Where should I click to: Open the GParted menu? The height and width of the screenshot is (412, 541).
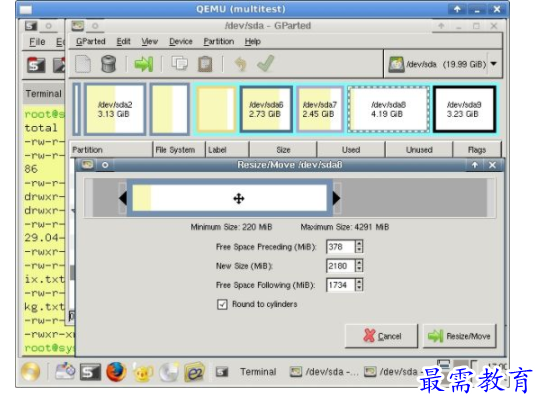click(x=90, y=41)
